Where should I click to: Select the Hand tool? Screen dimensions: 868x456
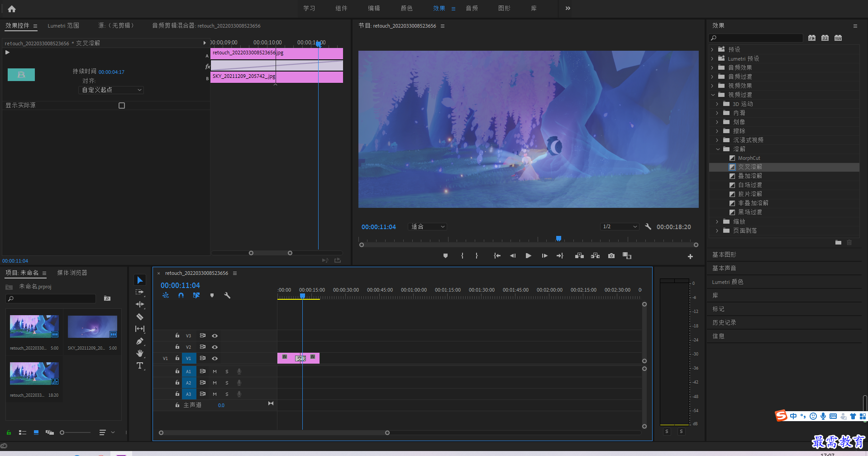point(140,353)
